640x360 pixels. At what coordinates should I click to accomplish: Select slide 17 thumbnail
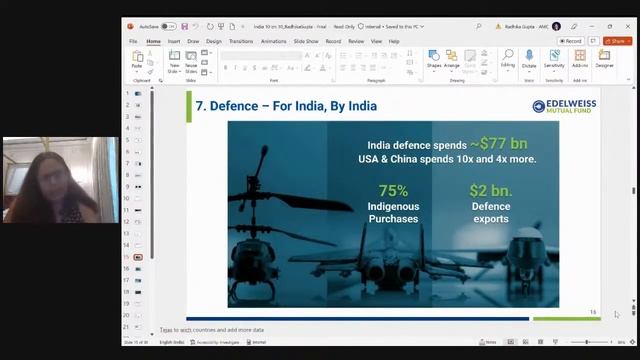138,281
